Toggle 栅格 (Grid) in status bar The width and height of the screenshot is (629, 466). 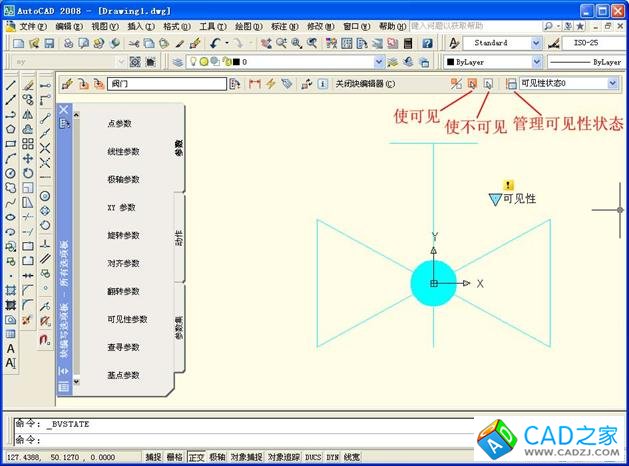tap(174, 457)
